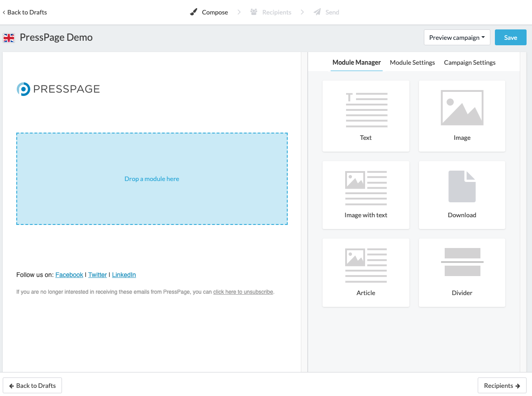The image size is (532, 396).
Task: Select the Image module icon
Action: coord(462,108)
